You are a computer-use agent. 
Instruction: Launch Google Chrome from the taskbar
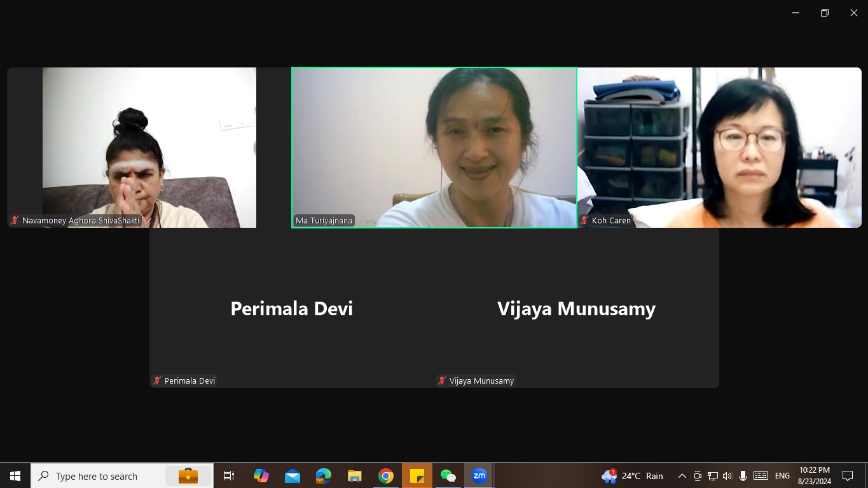tap(385, 475)
